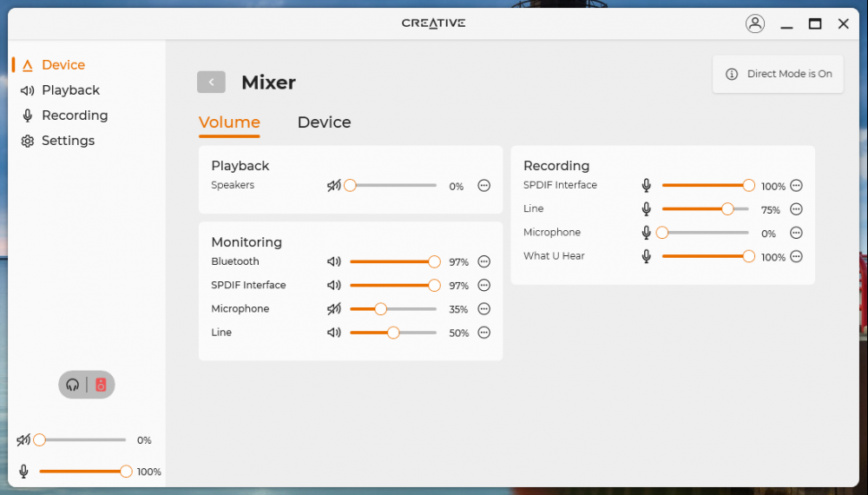Switch to the Device tab in Mixer
Viewport: 868px width, 495px height.
pyautogui.click(x=324, y=122)
